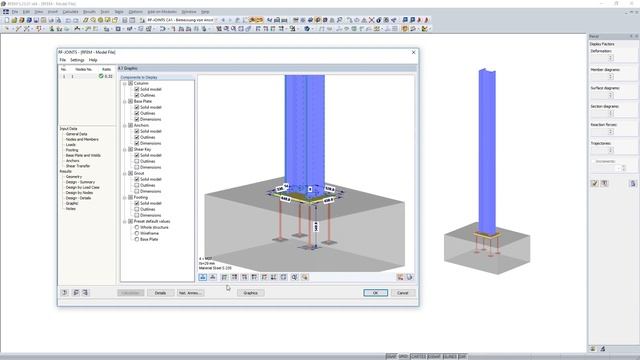Open the RF-JOINTS CA1 module dropdown
The image size is (640, 360).
pyautogui.click(x=216, y=20)
